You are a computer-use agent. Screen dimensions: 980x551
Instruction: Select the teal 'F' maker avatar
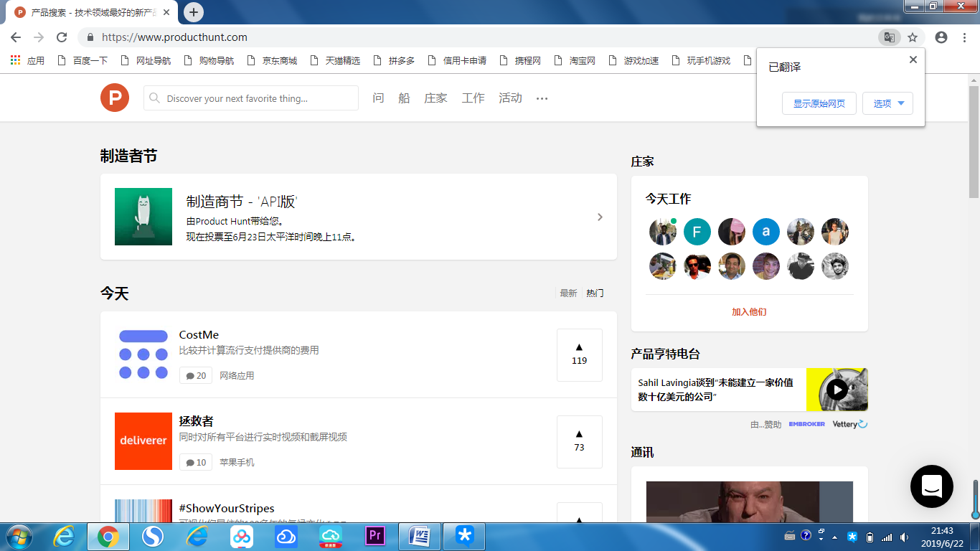(x=697, y=232)
